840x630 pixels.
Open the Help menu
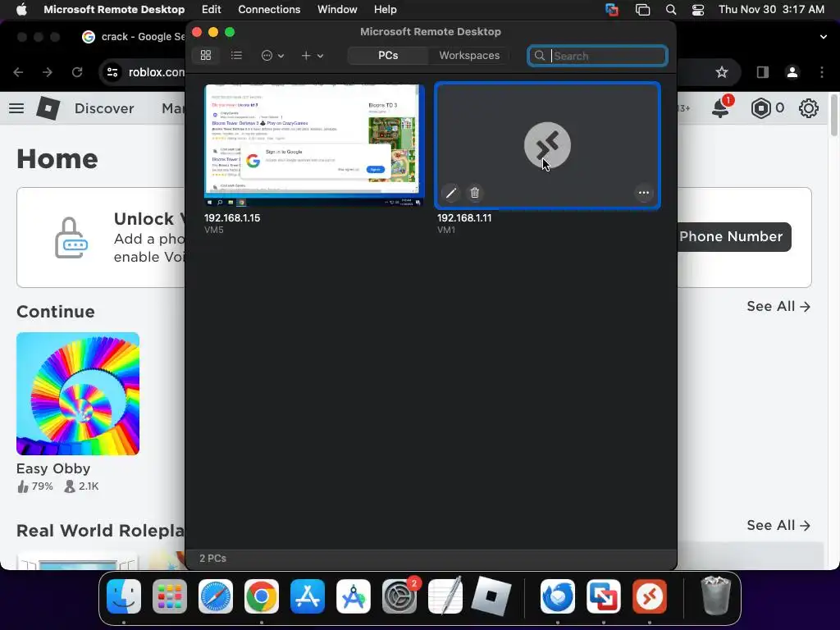pos(386,9)
